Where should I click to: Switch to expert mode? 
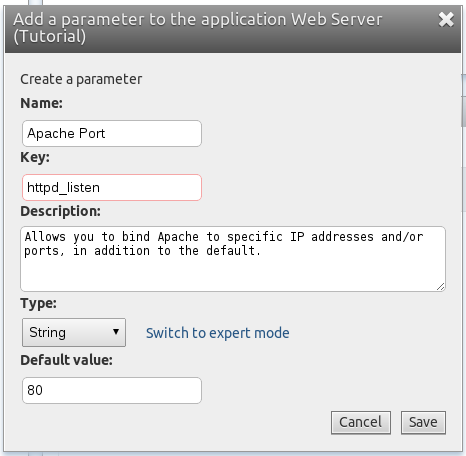pyautogui.click(x=217, y=333)
